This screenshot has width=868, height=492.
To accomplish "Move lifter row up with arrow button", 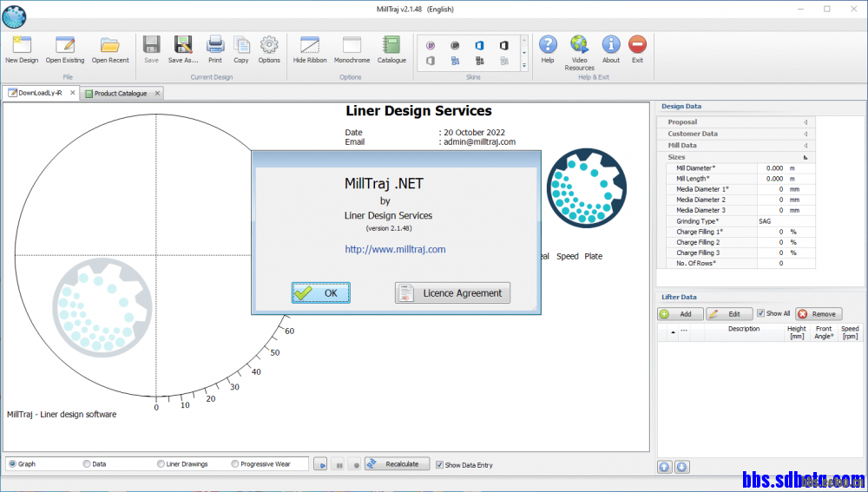I will tap(665, 467).
